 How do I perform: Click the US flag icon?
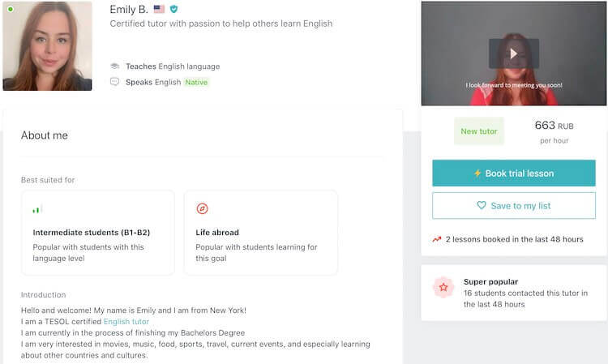159,10
